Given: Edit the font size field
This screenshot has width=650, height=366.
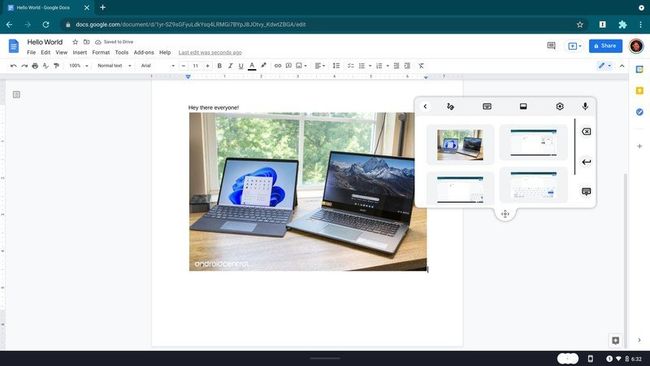Looking at the screenshot, I should pyautogui.click(x=196, y=66).
